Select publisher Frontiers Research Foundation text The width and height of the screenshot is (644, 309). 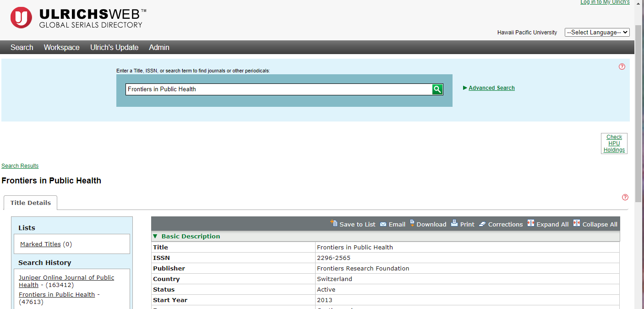point(363,269)
